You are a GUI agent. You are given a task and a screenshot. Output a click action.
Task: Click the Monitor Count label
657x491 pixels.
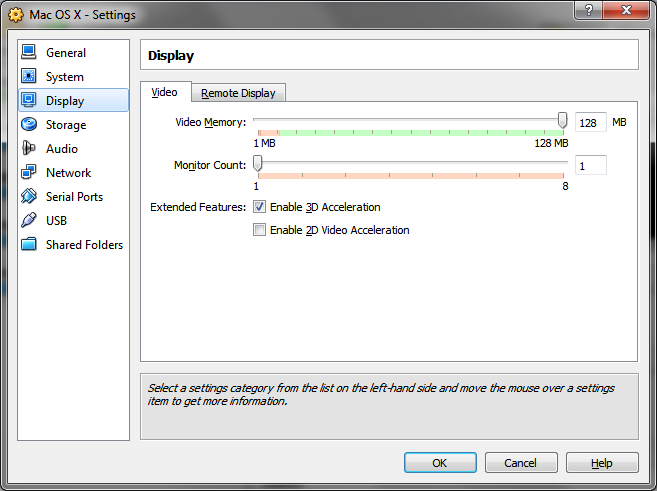click(x=210, y=165)
